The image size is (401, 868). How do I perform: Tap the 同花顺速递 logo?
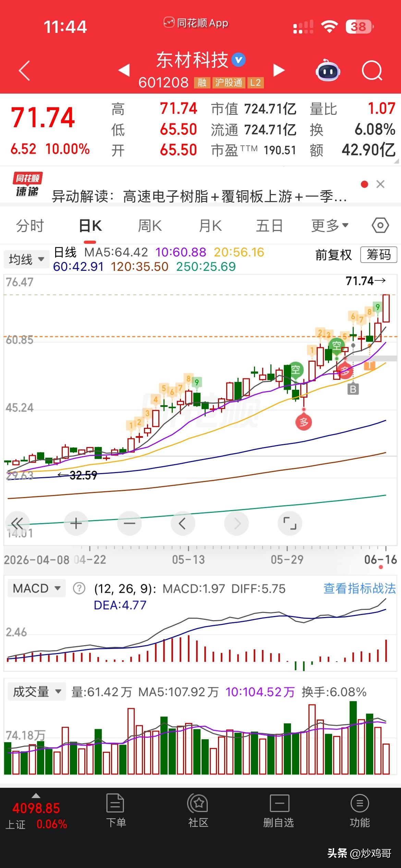click(27, 184)
